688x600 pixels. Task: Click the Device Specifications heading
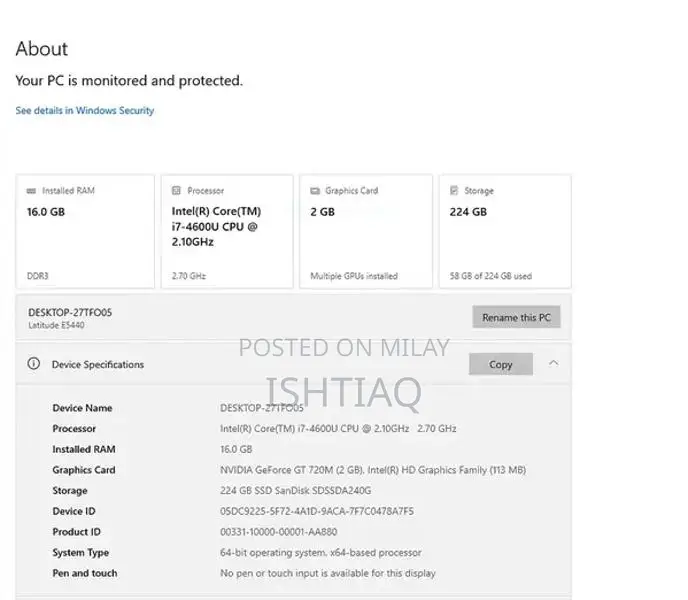click(98, 364)
